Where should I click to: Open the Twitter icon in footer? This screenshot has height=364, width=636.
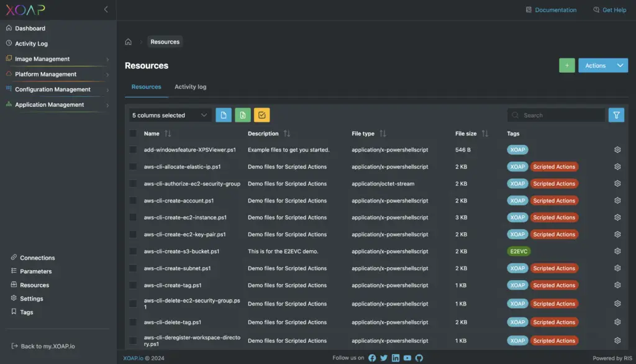click(x=384, y=358)
